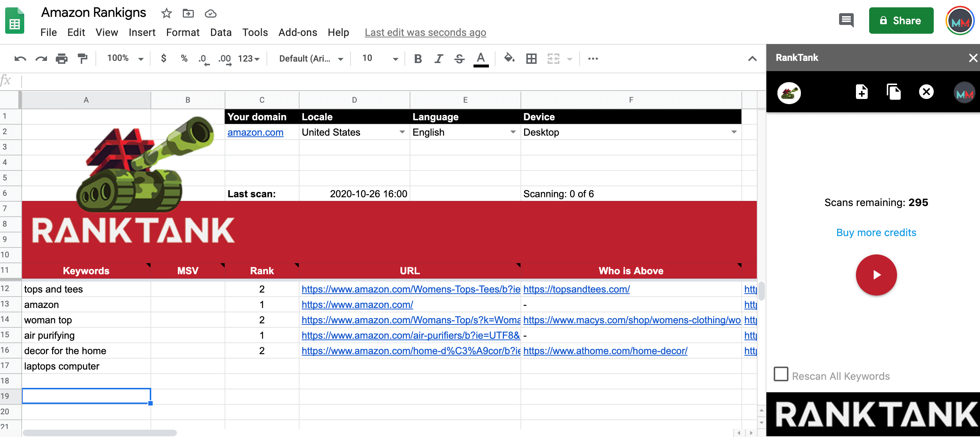Viewport: 980px width, 437px height.
Task: Click the text color underlined A swatch
Action: click(480, 59)
